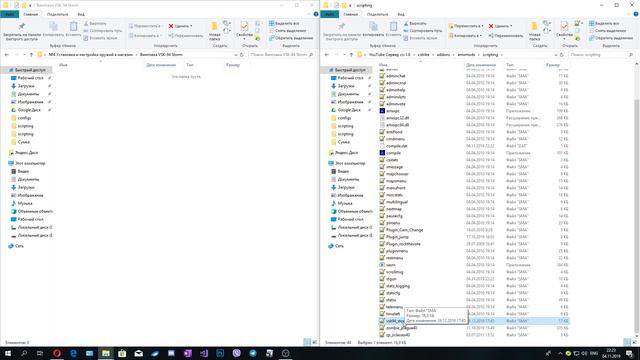Open Delete dropdown arrow in left Explorer window
This screenshot has width=640, height=360.
(191, 26)
